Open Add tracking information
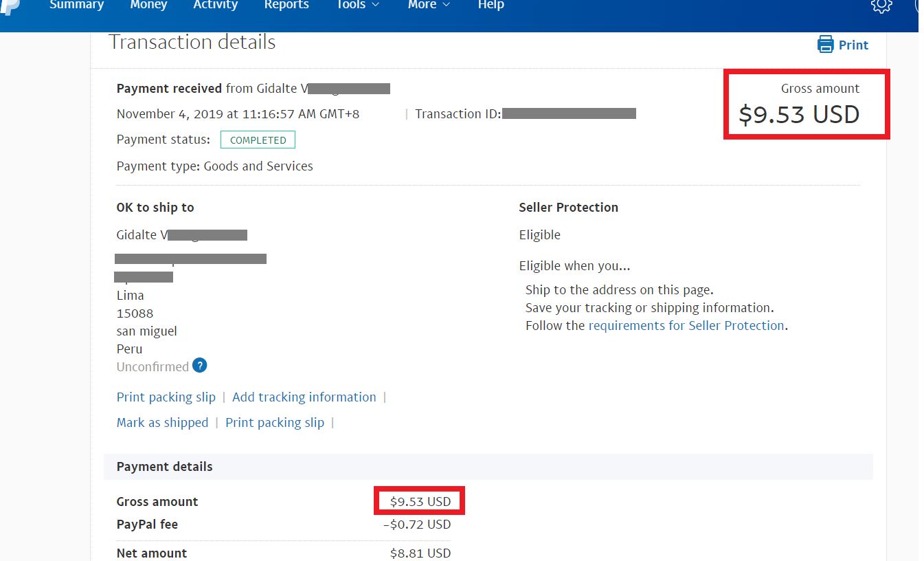This screenshot has width=924, height=561. 304,397
